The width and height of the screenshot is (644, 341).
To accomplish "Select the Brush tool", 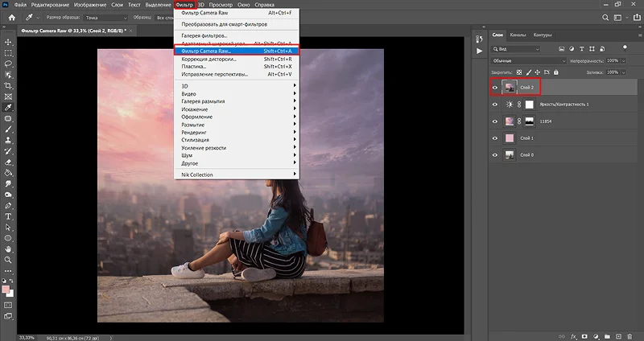I will click(x=8, y=129).
